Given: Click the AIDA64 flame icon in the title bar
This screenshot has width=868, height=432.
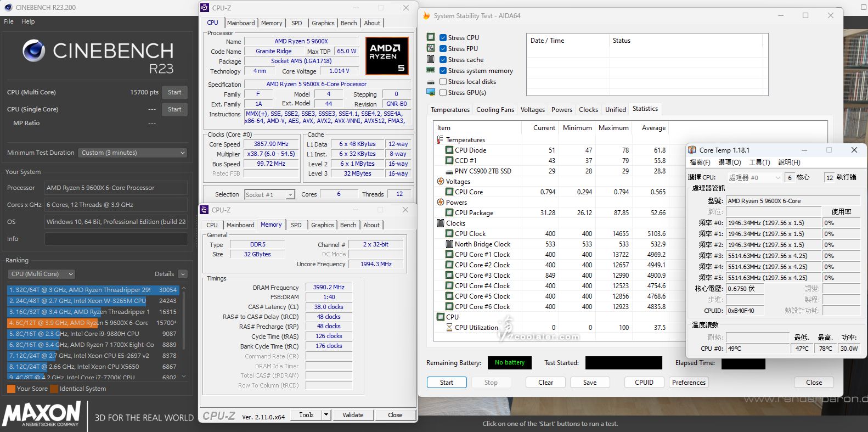Looking at the screenshot, I should tap(426, 16).
